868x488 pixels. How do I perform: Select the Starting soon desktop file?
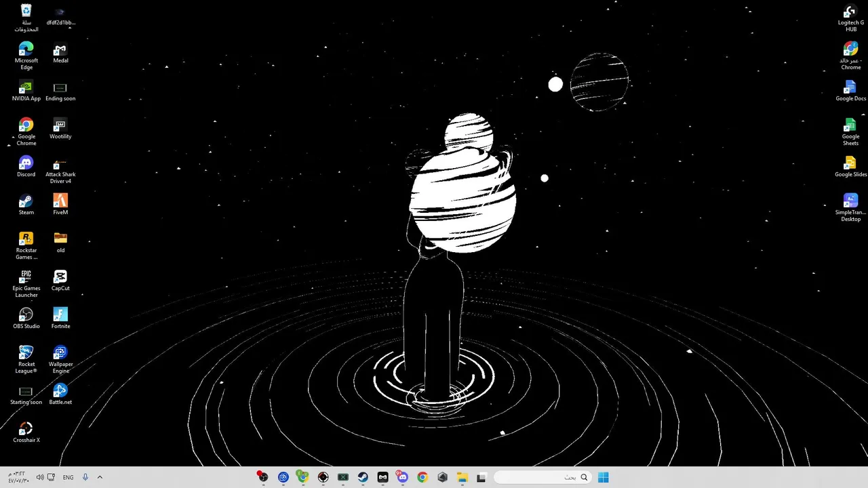point(26,395)
